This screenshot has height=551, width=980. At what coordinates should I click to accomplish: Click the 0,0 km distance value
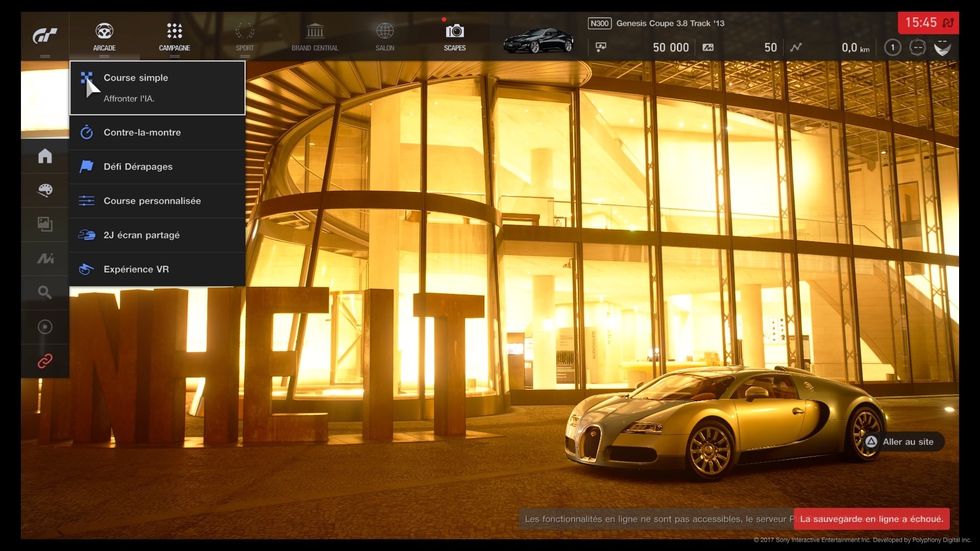click(855, 48)
